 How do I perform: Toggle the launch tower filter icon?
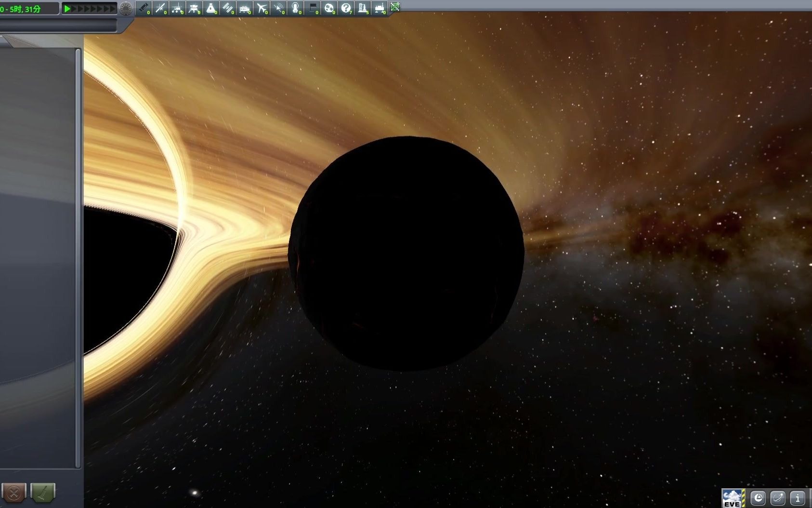[363, 8]
